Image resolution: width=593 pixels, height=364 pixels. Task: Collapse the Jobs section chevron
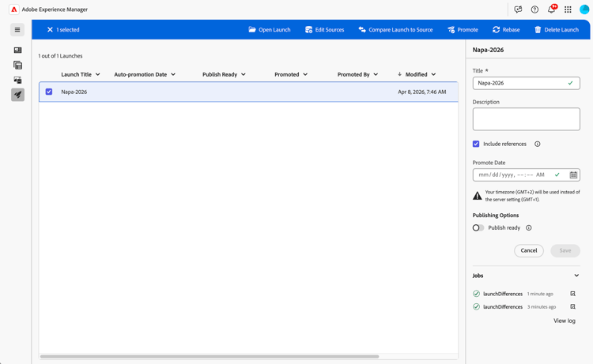point(576,276)
